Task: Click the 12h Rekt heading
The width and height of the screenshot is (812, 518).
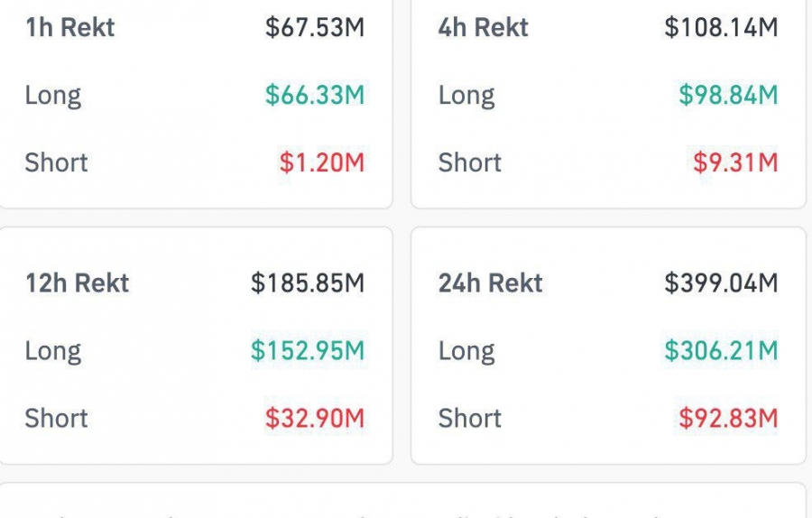Action: 78,283
